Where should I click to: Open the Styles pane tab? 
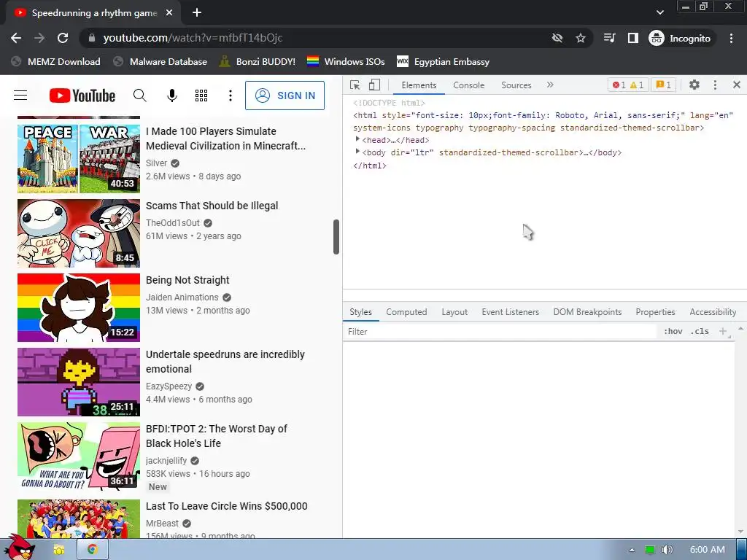click(360, 312)
